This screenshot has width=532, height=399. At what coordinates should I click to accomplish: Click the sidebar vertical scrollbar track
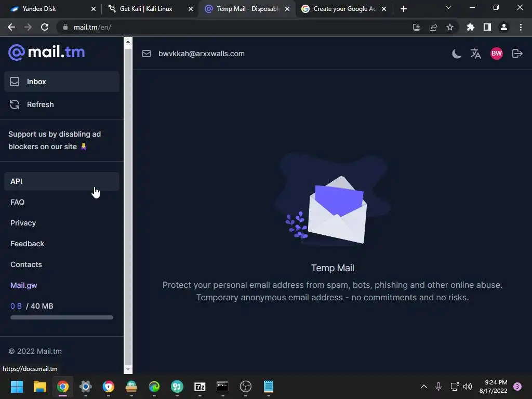pyautogui.click(x=128, y=206)
